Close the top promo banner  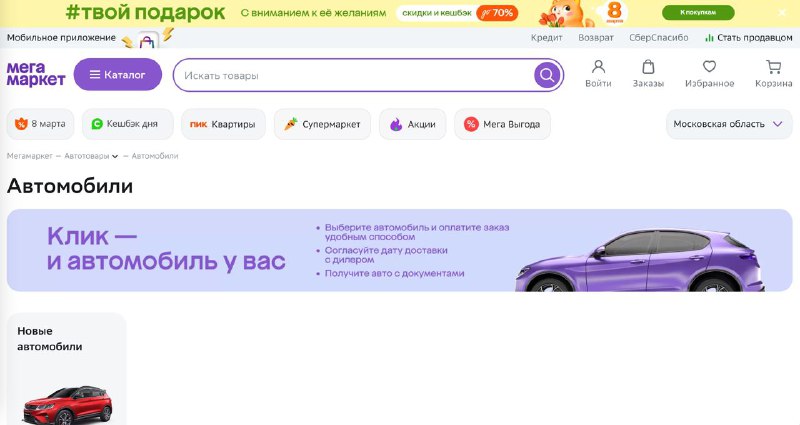coord(782,13)
